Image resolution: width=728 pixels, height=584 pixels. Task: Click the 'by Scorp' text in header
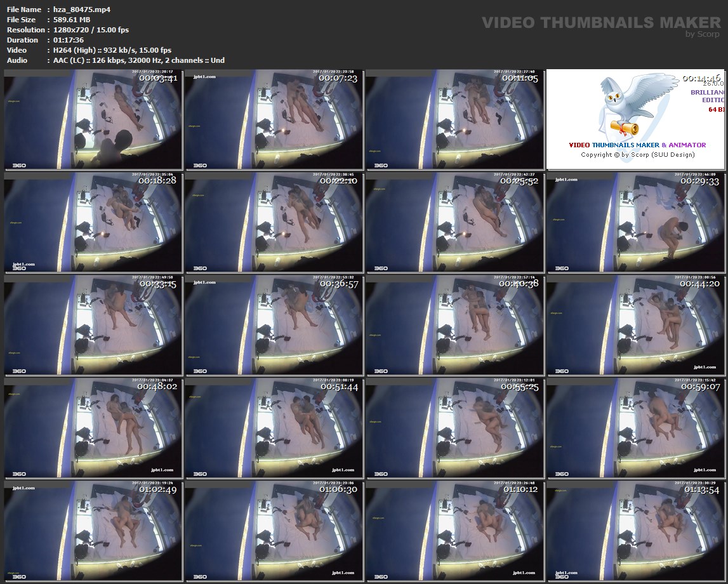(703, 34)
